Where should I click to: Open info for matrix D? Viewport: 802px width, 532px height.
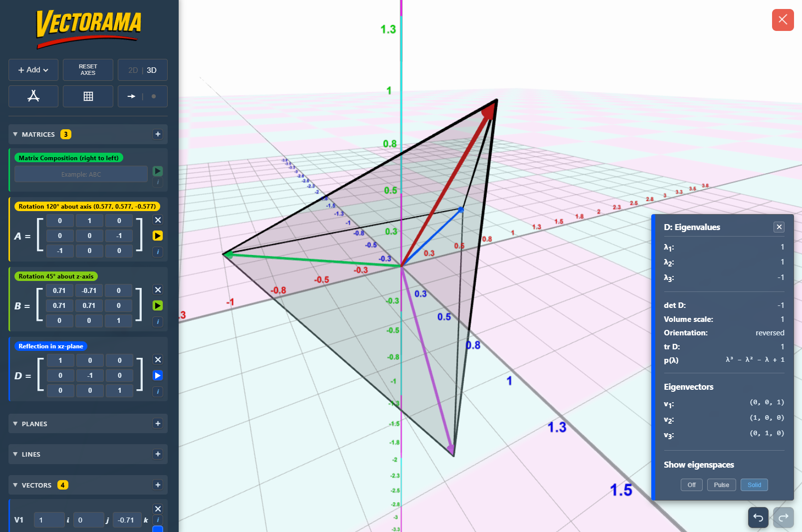tap(158, 392)
